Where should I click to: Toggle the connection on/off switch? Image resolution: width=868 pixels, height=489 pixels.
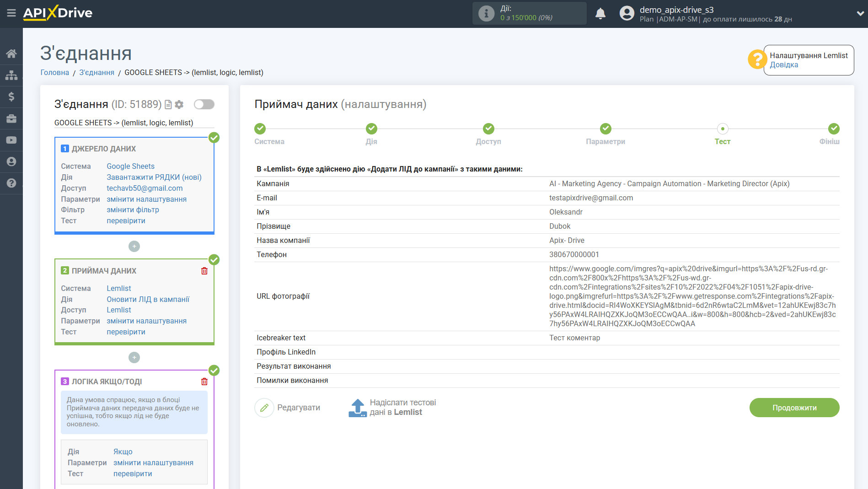click(204, 104)
